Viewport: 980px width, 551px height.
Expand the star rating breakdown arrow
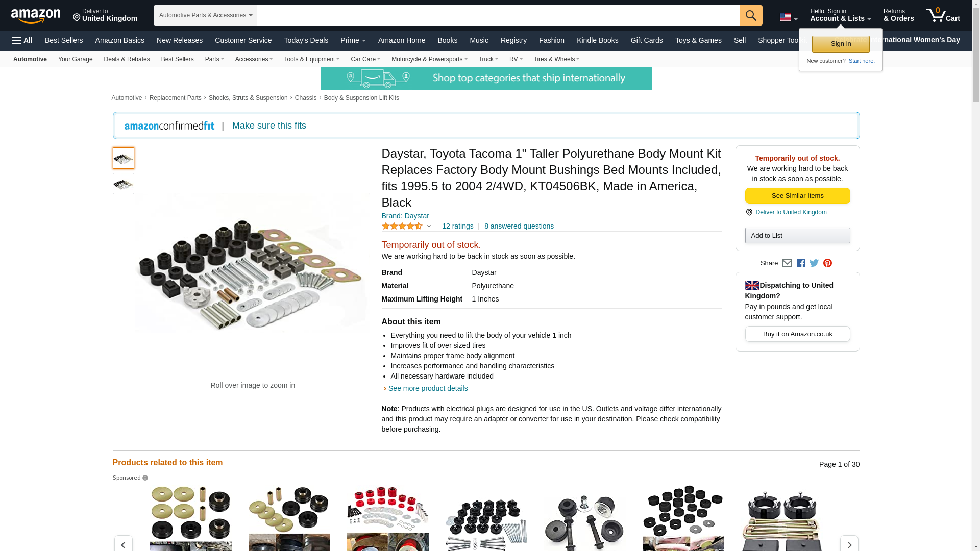tap(429, 226)
